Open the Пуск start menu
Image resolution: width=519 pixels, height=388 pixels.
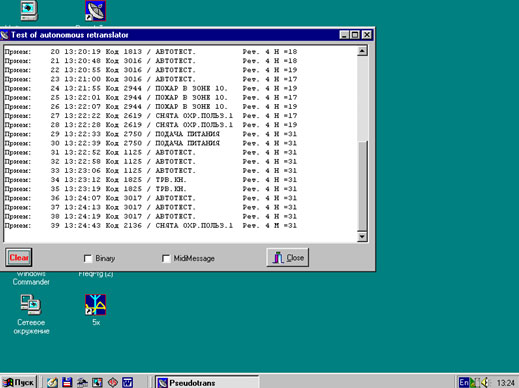[x=19, y=382]
